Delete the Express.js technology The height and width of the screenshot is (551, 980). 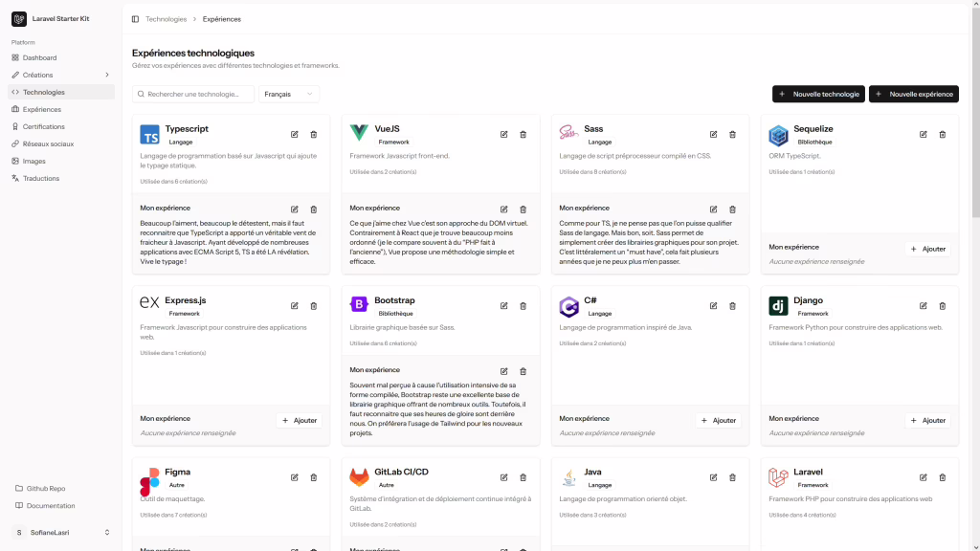pos(314,306)
